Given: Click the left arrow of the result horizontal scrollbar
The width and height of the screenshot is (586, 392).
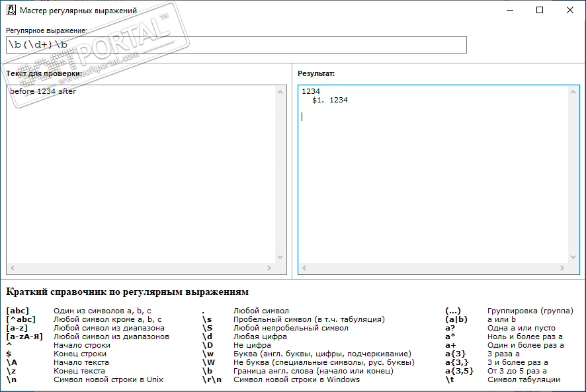Looking at the screenshot, I should (304, 268).
